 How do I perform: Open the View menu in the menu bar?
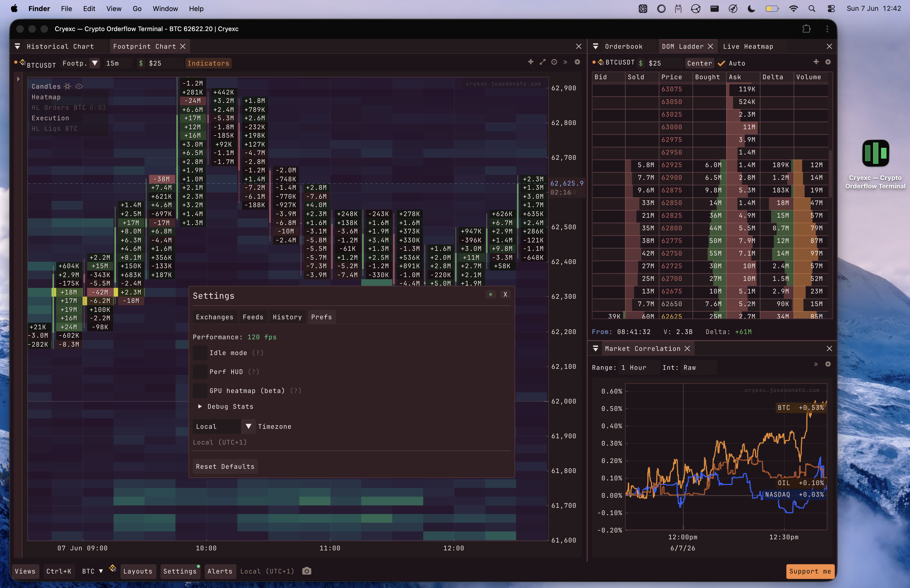pyautogui.click(x=113, y=8)
